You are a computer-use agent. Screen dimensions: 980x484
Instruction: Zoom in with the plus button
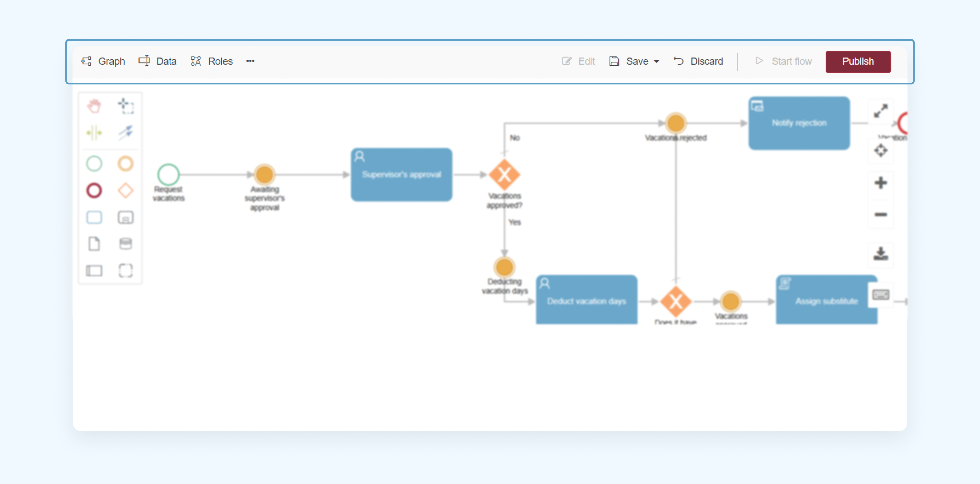click(881, 183)
